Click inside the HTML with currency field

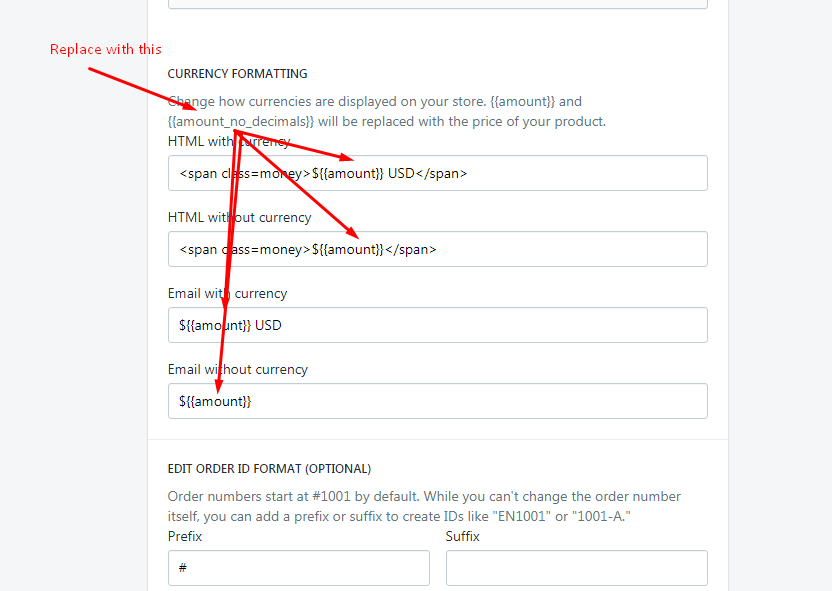pos(437,172)
